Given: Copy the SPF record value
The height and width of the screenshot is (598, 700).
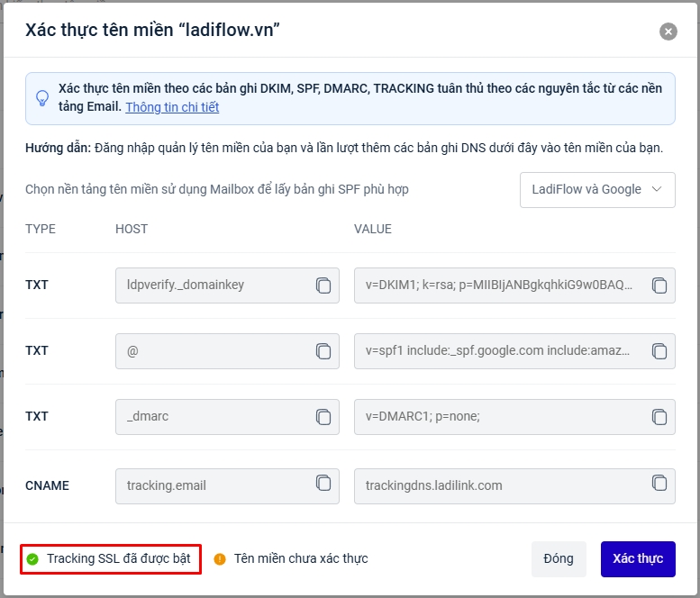Looking at the screenshot, I should (x=659, y=351).
